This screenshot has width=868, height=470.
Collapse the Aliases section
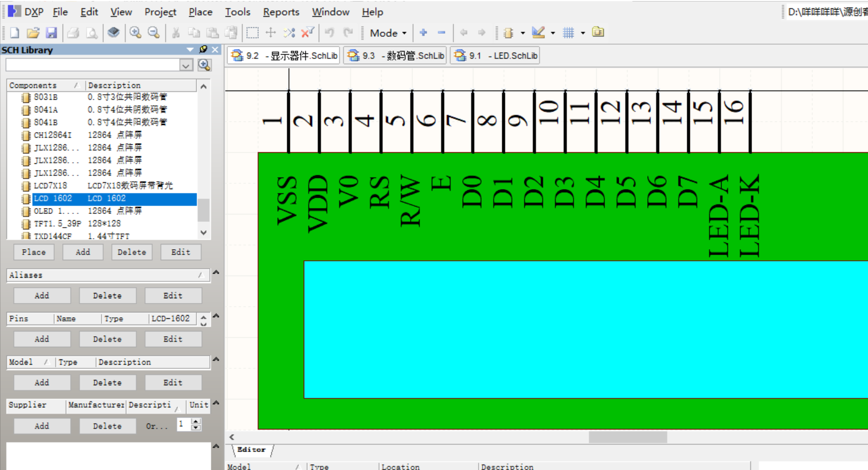coord(216,273)
